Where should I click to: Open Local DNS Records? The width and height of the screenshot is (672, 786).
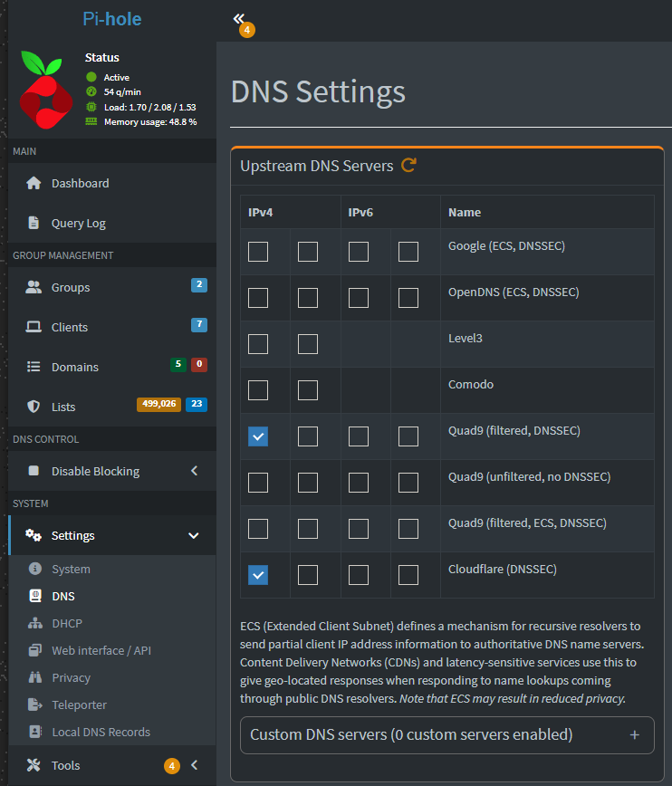pyautogui.click(x=101, y=732)
